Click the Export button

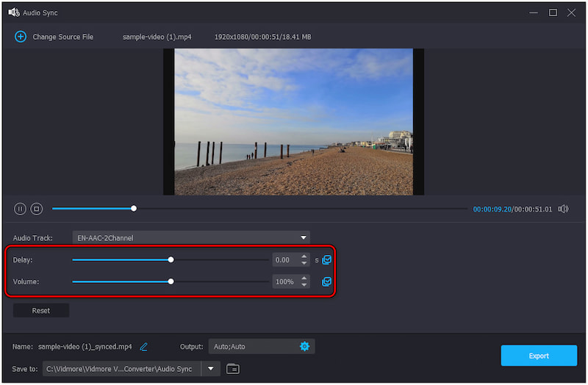click(539, 356)
